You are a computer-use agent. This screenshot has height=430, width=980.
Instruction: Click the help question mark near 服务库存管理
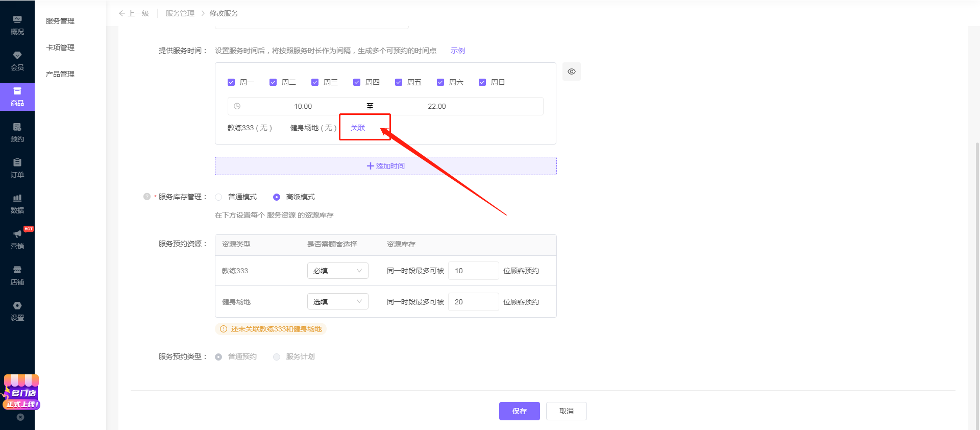[x=147, y=197]
